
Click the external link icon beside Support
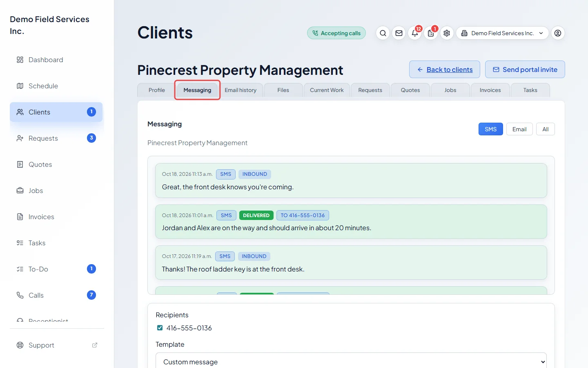tap(95, 345)
